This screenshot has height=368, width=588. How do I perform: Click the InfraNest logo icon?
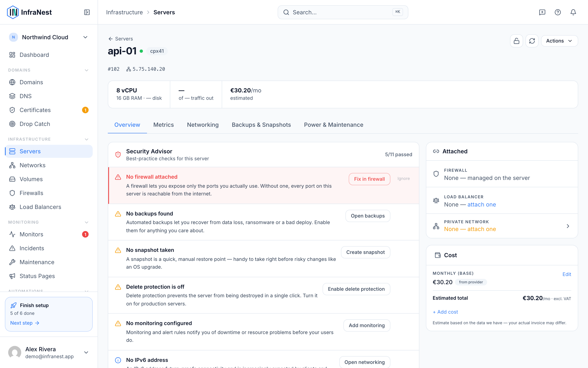coord(13,12)
